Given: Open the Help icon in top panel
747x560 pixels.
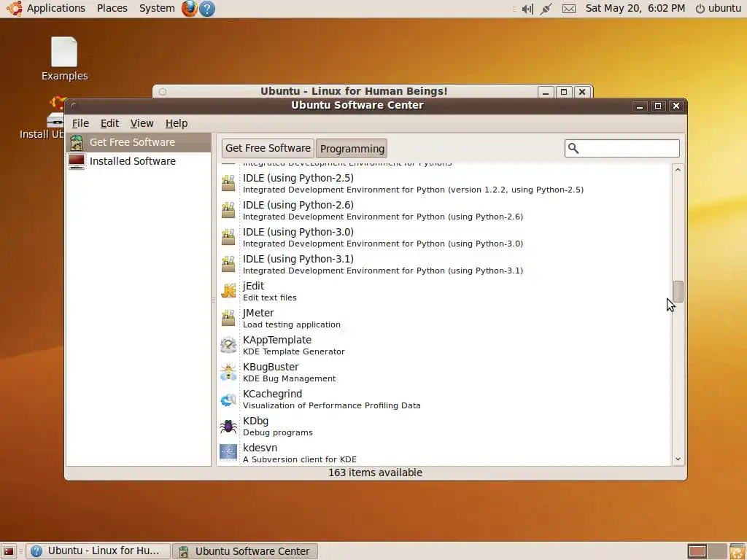Looking at the screenshot, I should (206, 9).
